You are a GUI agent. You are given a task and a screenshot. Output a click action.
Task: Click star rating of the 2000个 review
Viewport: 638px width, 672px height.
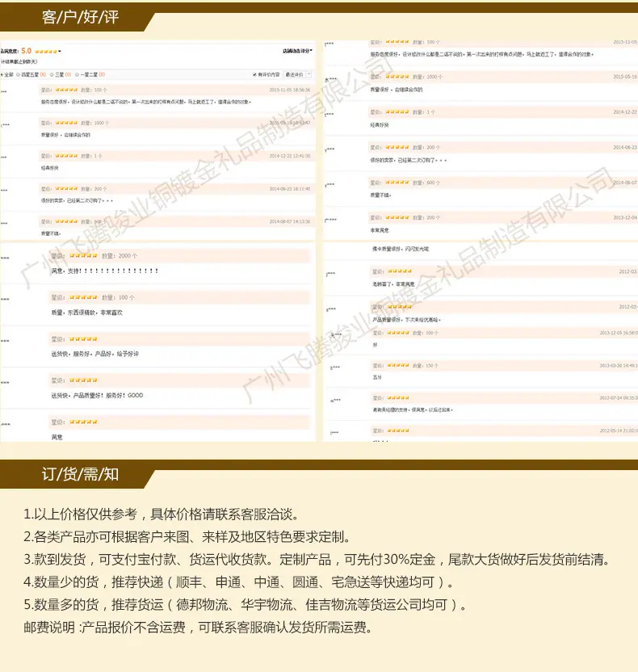[x=83, y=255]
